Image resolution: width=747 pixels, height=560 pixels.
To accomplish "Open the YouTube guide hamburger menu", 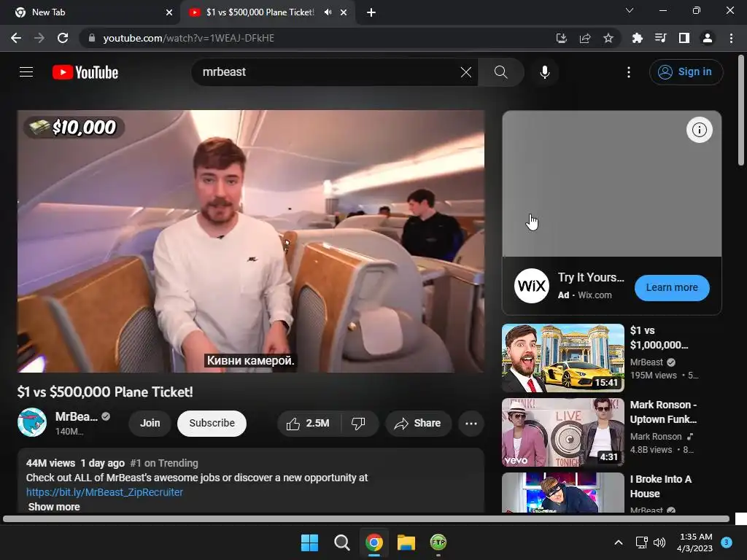I will [26, 72].
